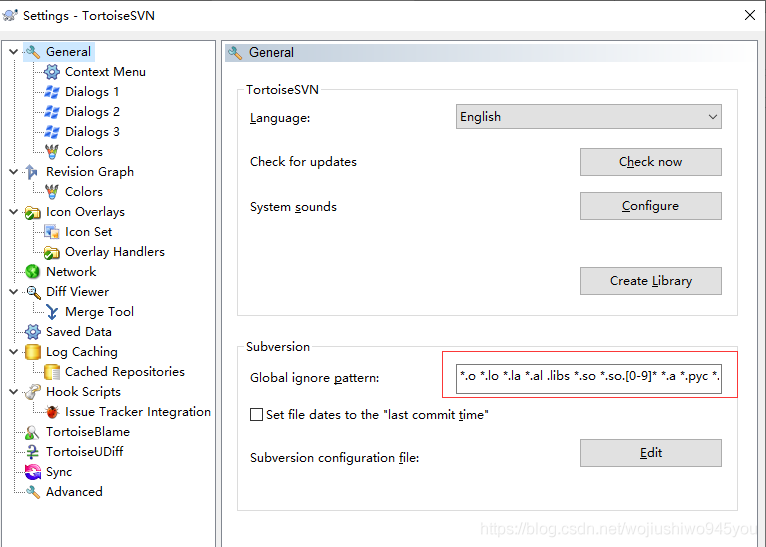This screenshot has height=547, width=766.
Task: Click the Revision Graph arrow icon
Action: [x=32, y=172]
